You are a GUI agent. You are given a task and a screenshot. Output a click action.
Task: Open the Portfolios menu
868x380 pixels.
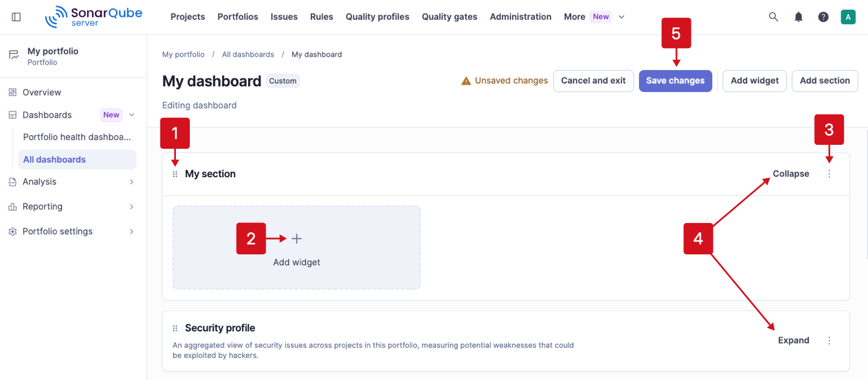(x=238, y=17)
